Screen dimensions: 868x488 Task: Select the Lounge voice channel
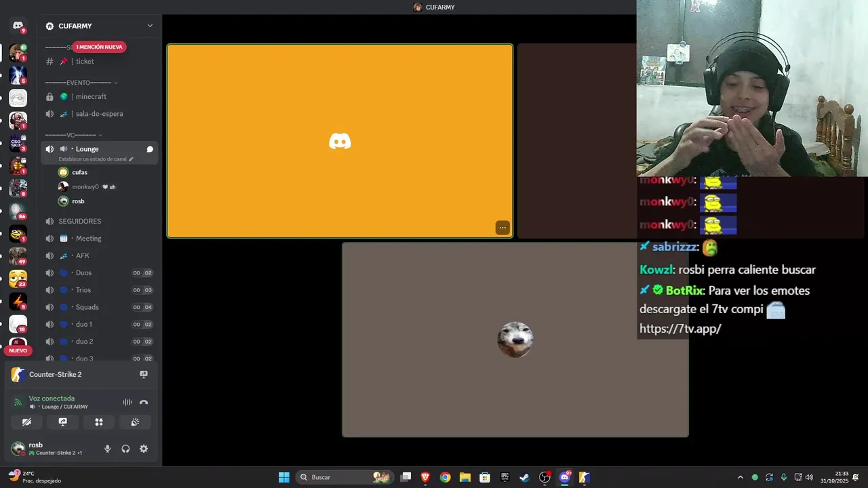(x=87, y=149)
